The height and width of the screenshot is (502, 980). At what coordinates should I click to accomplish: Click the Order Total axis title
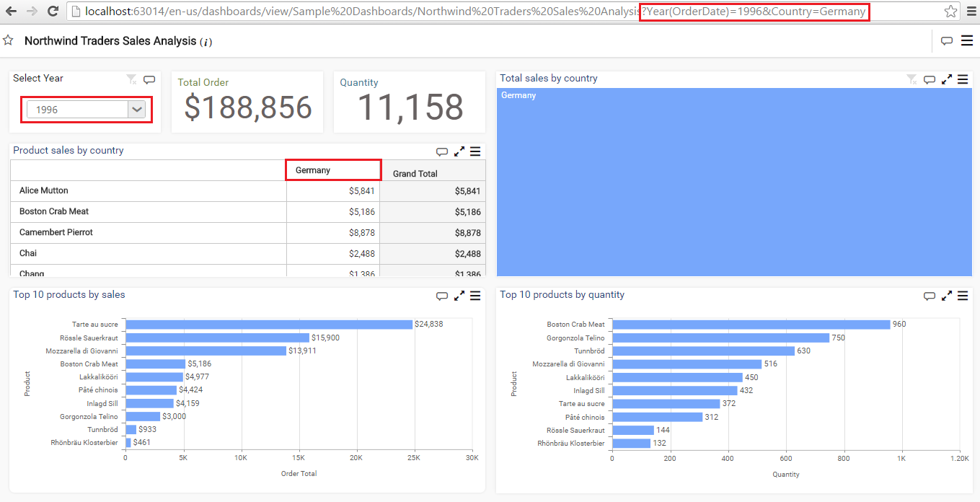(299, 474)
